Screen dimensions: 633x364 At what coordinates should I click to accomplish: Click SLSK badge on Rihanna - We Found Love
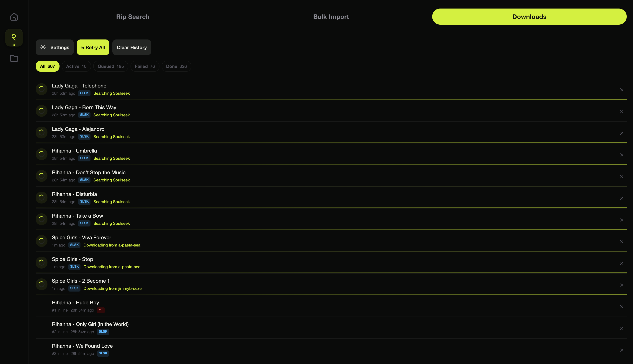[103, 353]
